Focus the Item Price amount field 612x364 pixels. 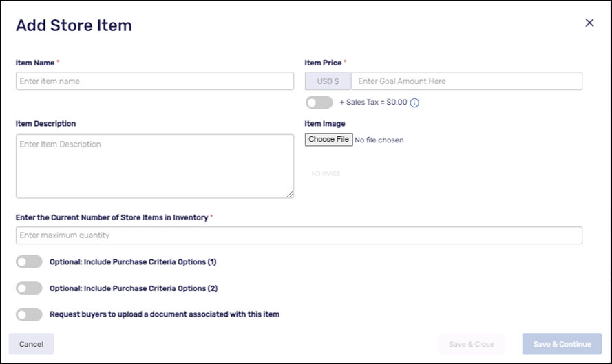tap(466, 81)
